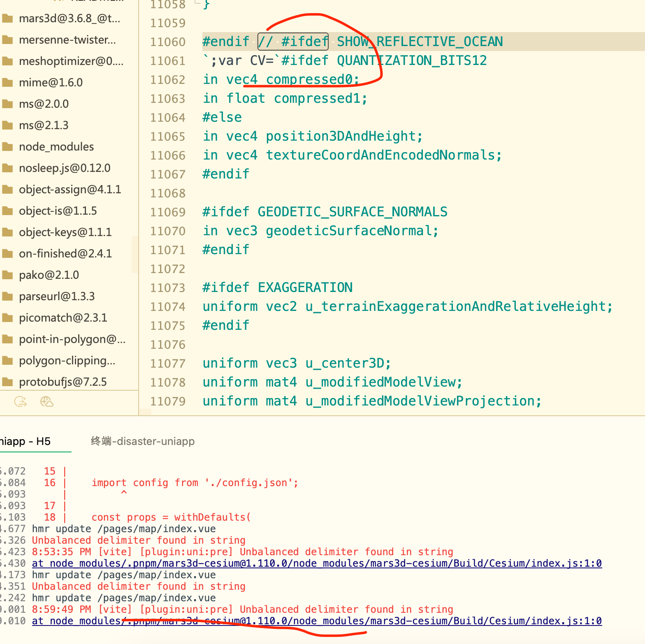Screen dimensions: 645x644
Task: Expand the picomatch@2.3.1 folder
Action: 63,317
